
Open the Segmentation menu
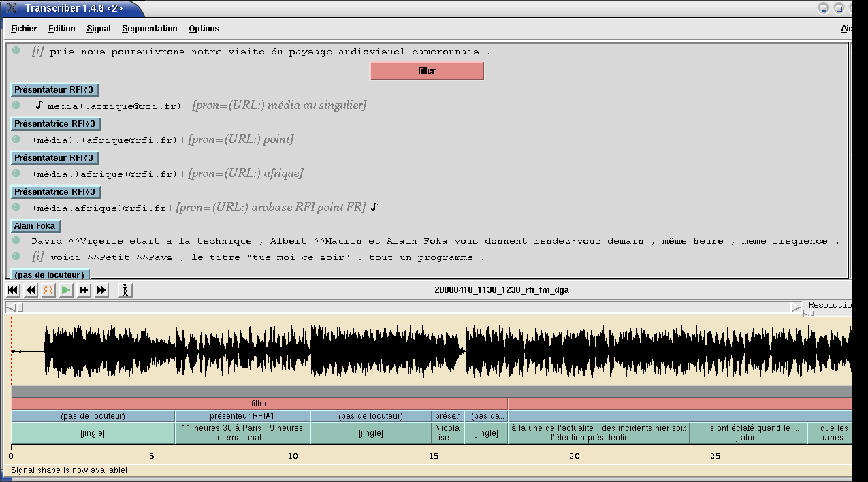pyautogui.click(x=150, y=29)
